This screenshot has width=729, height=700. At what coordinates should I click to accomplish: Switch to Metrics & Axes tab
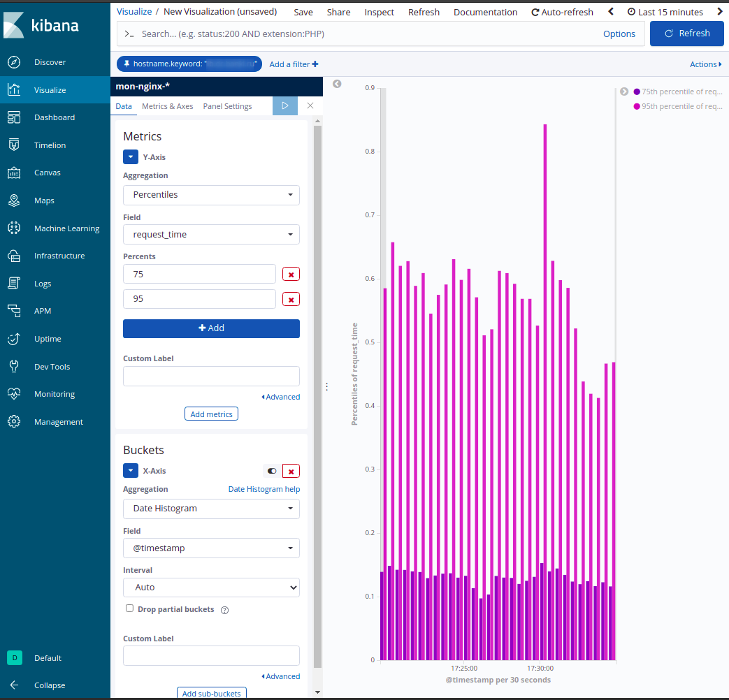[167, 106]
